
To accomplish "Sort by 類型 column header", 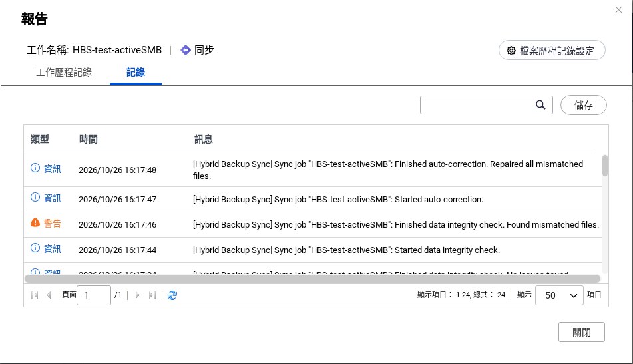I will click(39, 139).
